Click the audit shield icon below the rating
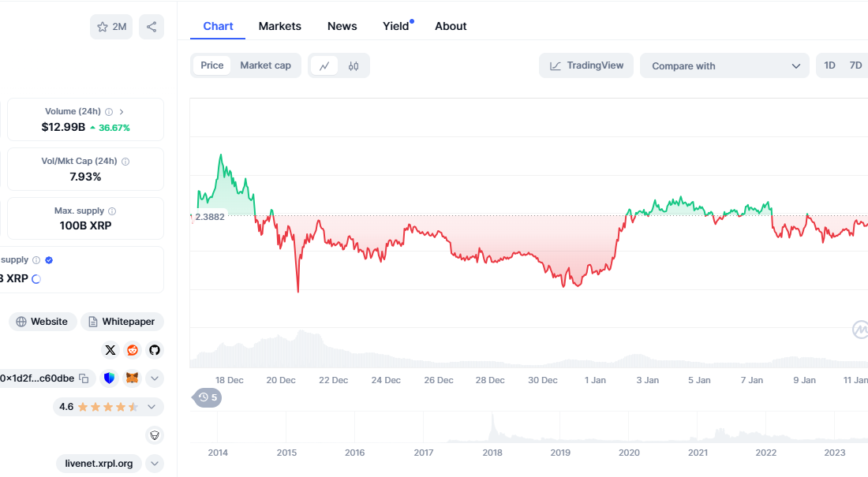 click(155, 435)
